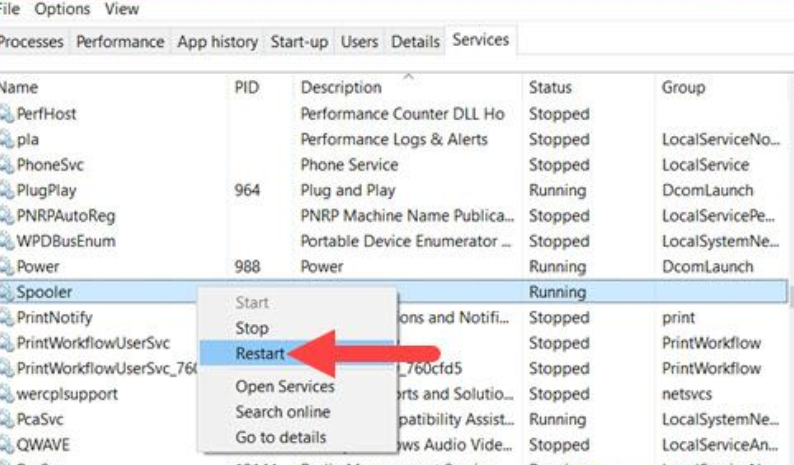Image resolution: width=794 pixels, height=465 pixels.
Task: Switch to the Details tab
Action: coord(415,42)
